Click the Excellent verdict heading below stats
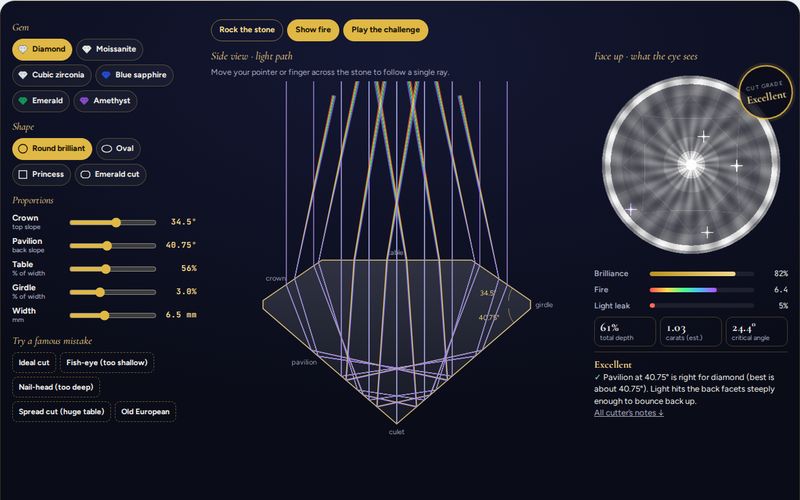Viewport: 800px width, 500px height. [613, 365]
